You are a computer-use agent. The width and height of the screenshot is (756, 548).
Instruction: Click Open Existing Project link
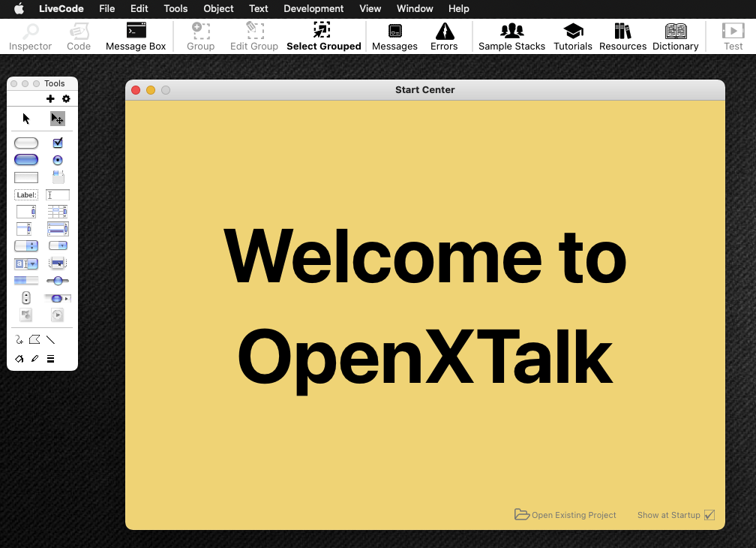point(565,515)
